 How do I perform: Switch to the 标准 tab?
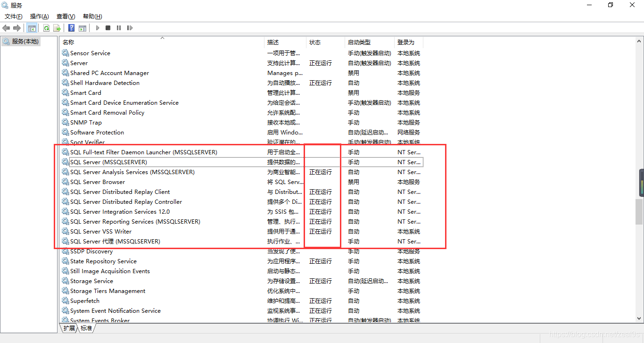point(86,328)
